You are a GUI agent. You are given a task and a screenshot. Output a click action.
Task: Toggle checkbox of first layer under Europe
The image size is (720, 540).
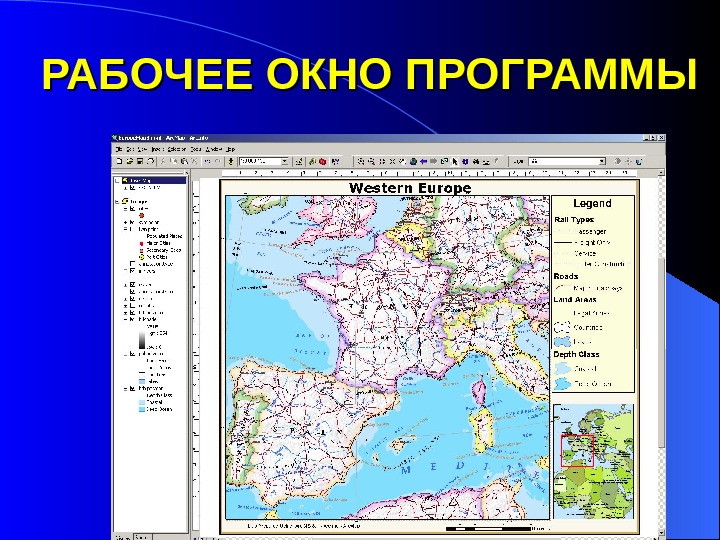point(132,208)
